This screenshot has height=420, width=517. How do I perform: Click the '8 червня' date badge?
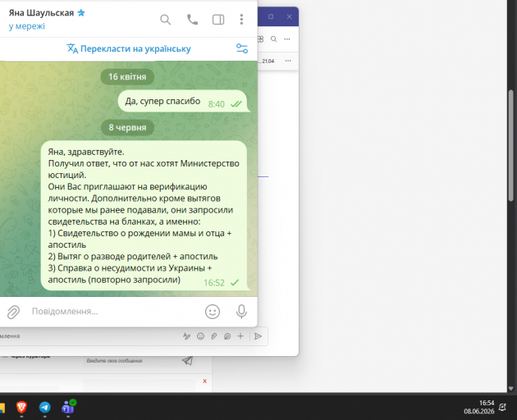(x=127, y=128)
